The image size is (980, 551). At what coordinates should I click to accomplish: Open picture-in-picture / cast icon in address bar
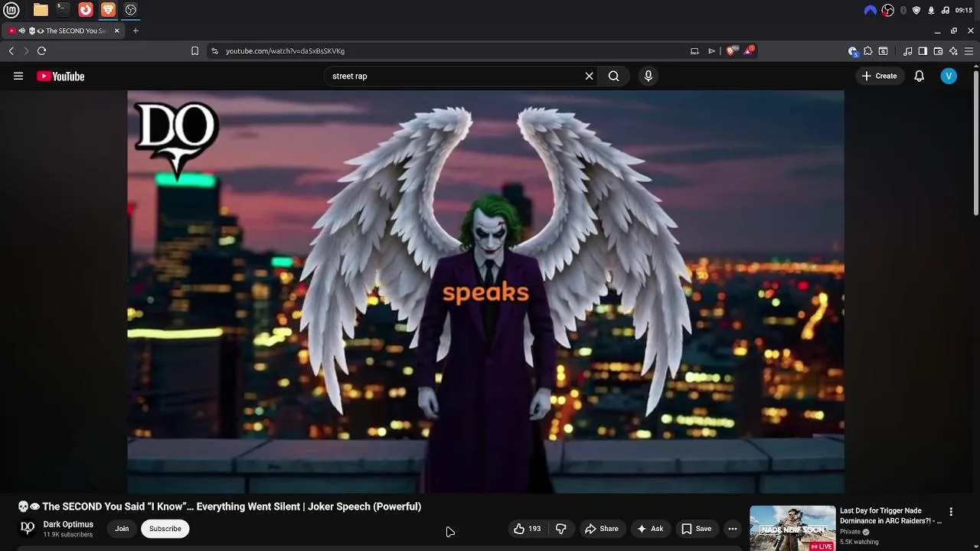pyautogui.click(x=694, y=51)
